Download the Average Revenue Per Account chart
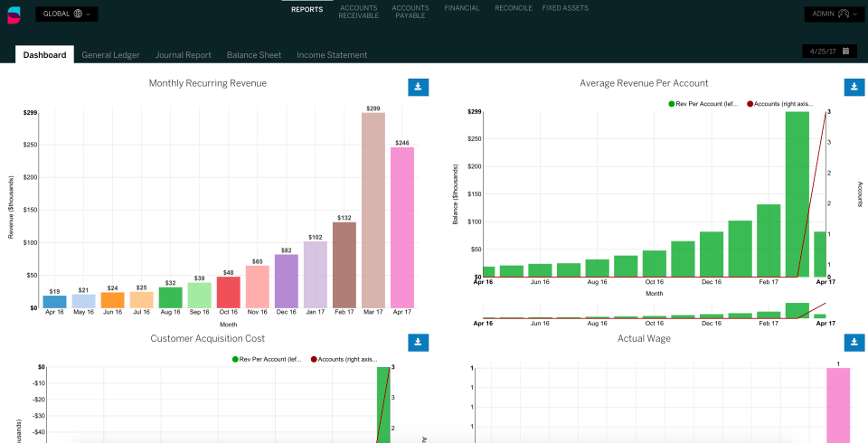Image resolution: width=868 pixels, height=443 pixels. tap(854, 88)
